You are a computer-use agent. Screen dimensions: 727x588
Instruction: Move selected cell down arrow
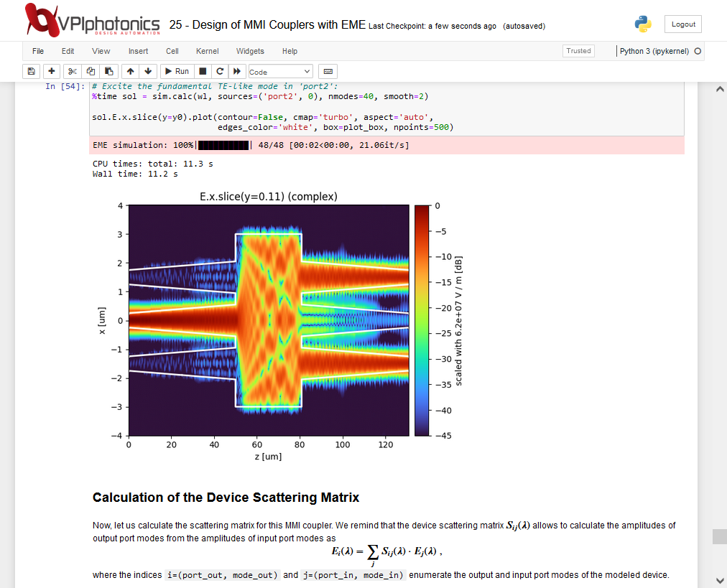pos(148,71)
